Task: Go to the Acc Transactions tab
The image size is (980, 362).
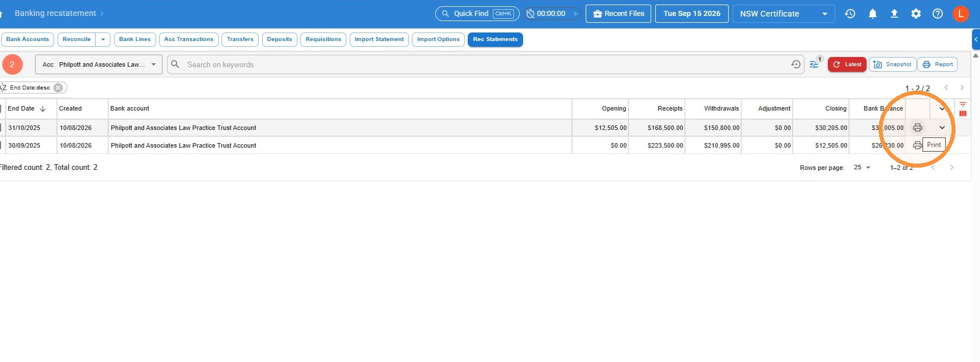Action: click(189, 39)
